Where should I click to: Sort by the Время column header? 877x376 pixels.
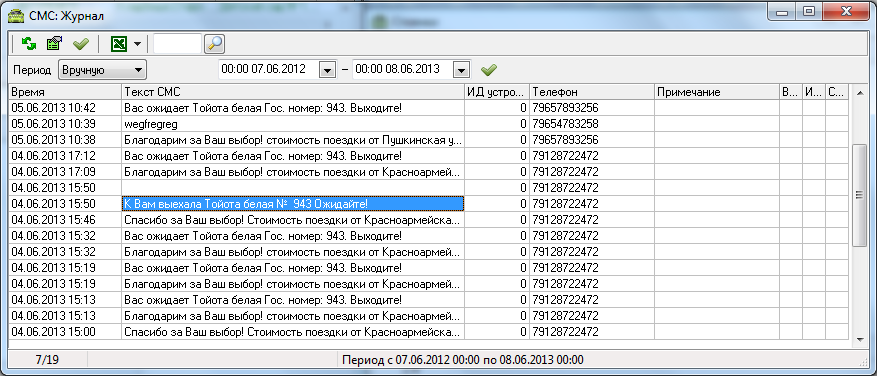[65, 92]
